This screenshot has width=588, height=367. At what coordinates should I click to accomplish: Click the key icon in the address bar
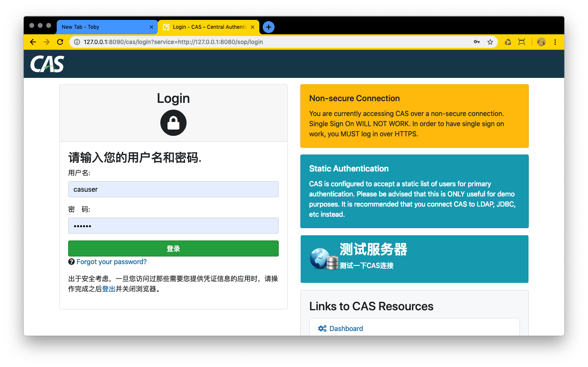click(477, 42)
